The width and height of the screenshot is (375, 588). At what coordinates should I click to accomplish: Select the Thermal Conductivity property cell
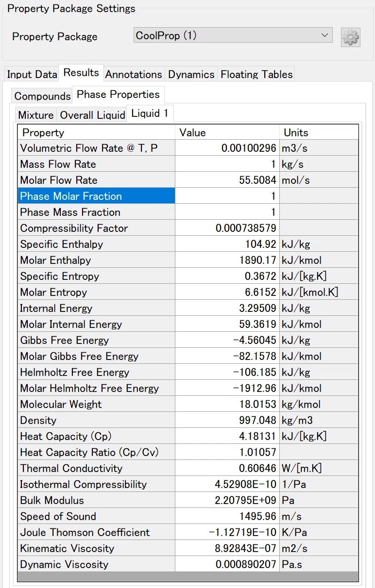(96, 468)
